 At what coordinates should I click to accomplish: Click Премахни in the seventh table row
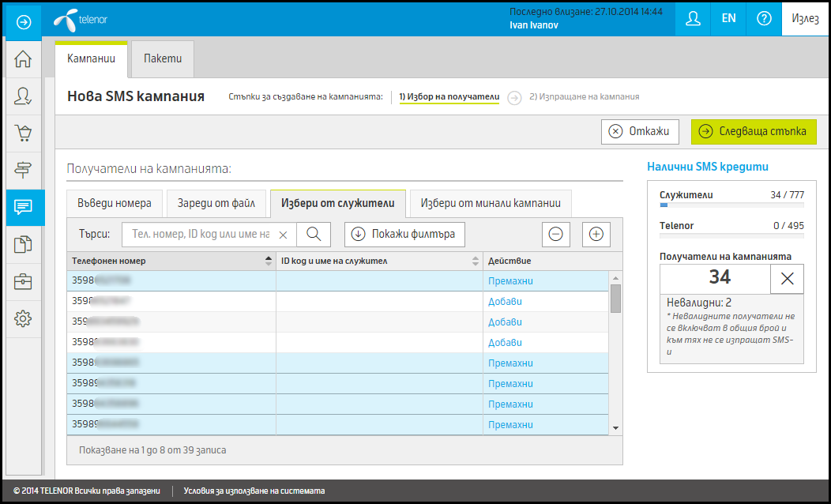click(x=510, y=404)
